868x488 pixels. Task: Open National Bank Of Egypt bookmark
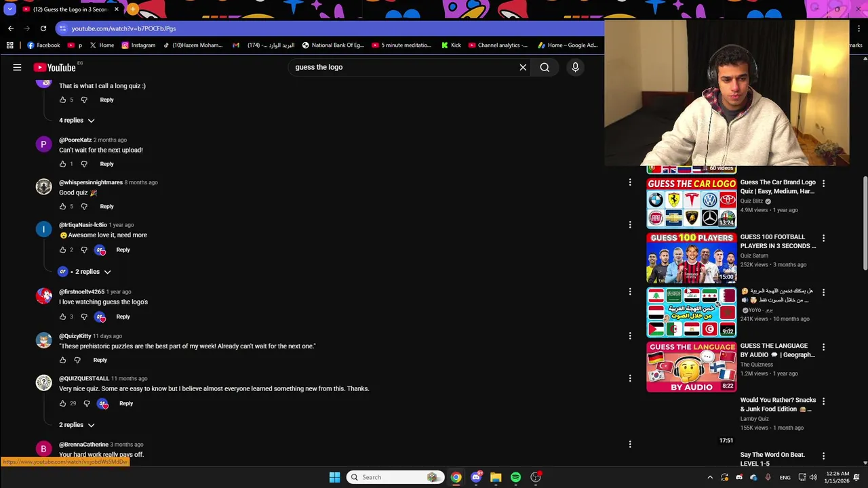[332, 45]
